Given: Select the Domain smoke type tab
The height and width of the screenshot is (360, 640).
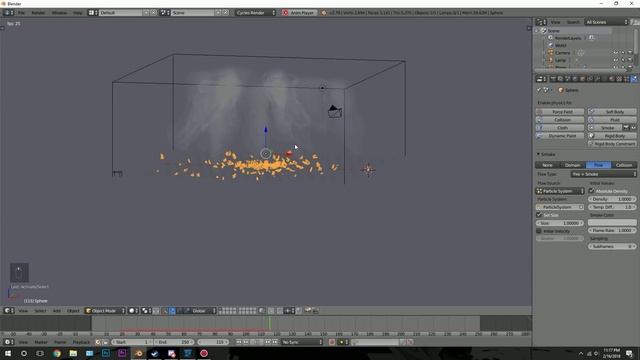Looking at the screenshot, I should pos(573,165).
